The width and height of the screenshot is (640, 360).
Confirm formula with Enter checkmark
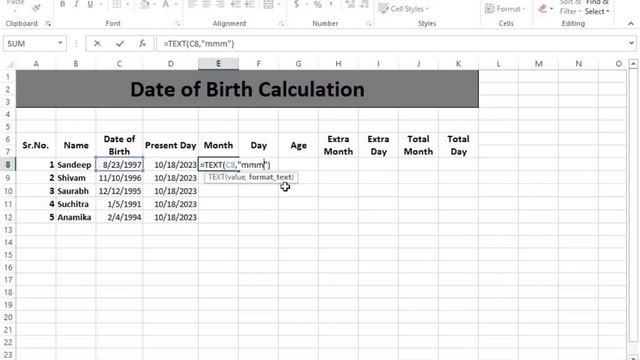coord(120,43)
